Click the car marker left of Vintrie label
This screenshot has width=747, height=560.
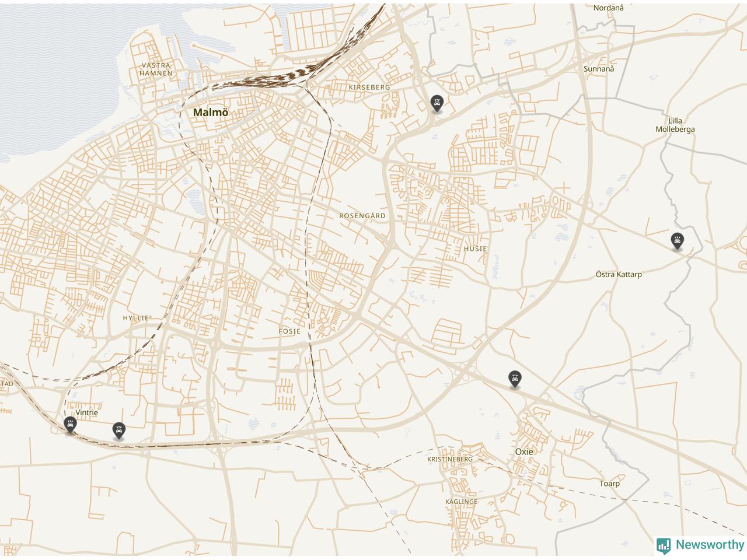pyautogui.click(x=71, y=425)
